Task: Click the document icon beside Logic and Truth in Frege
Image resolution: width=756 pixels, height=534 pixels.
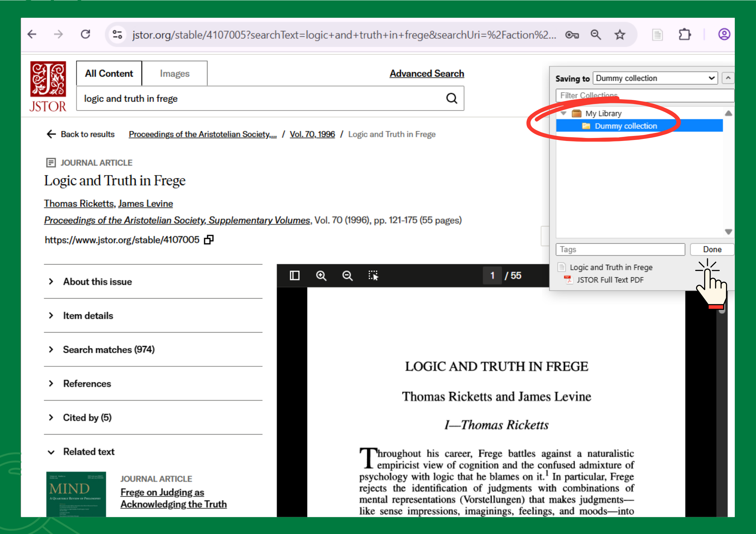Action: (x=561, y=267)
